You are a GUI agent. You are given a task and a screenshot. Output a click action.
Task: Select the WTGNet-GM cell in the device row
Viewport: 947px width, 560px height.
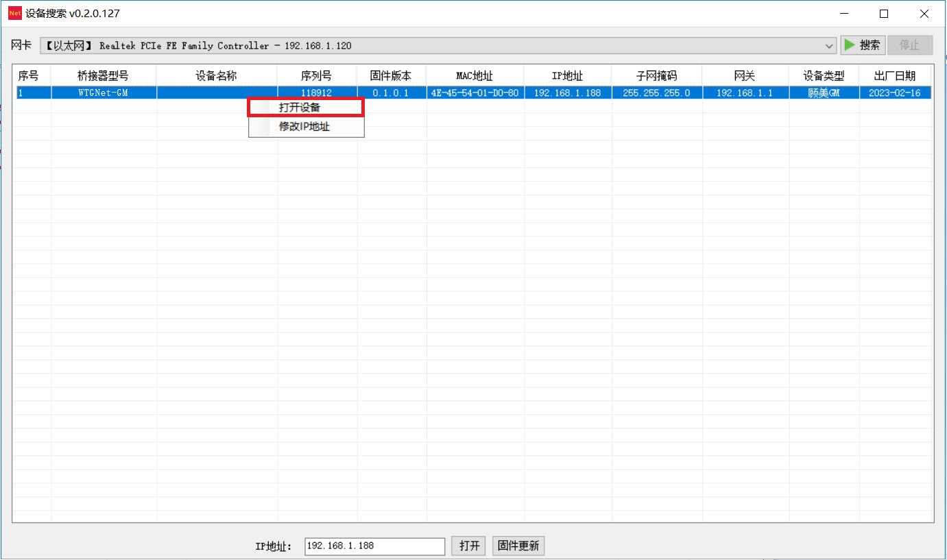(103, 93)
